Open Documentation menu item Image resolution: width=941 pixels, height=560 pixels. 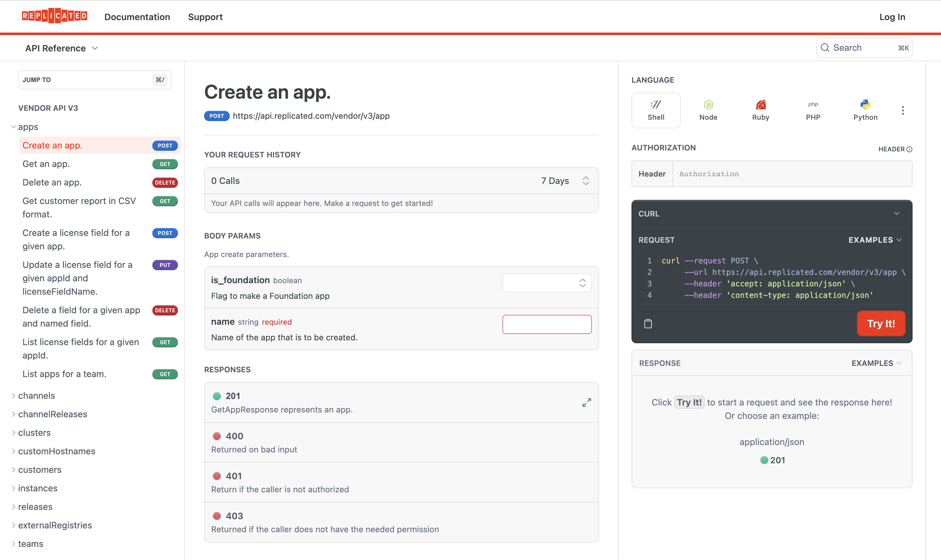tap(137, 17)
